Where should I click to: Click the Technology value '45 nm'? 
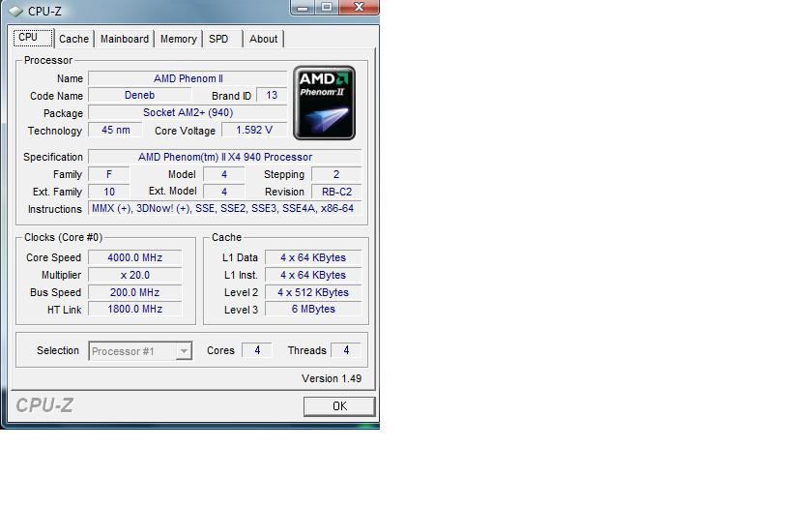[115, 130]
